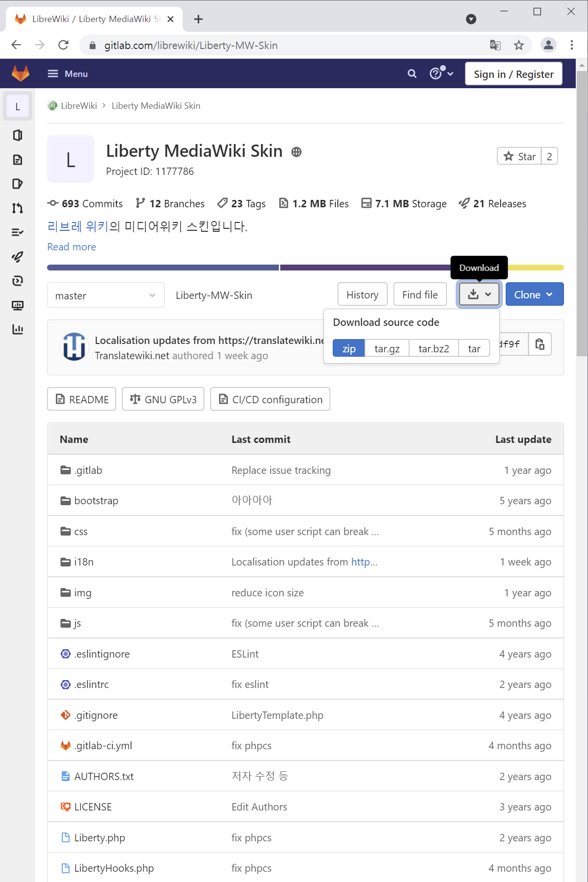Open browser profile avatar icon
Screen dimensions: 588x882
tap(548, 45)
